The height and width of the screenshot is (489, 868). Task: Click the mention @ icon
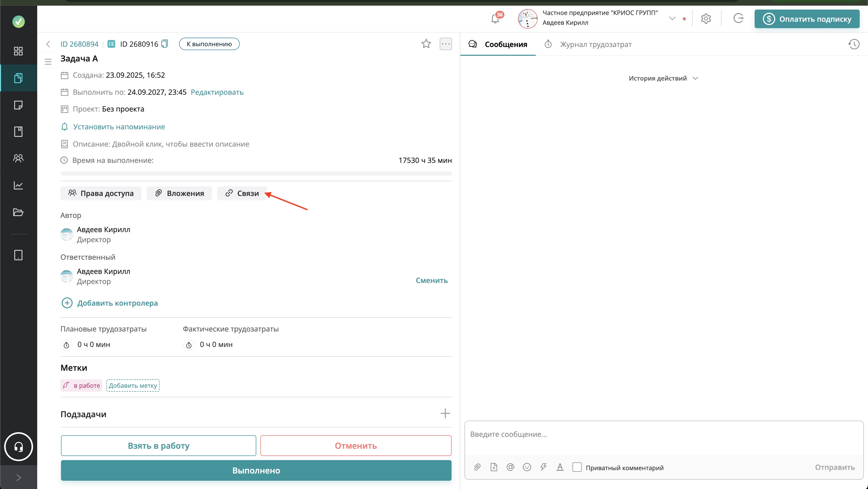click(510, 467)
